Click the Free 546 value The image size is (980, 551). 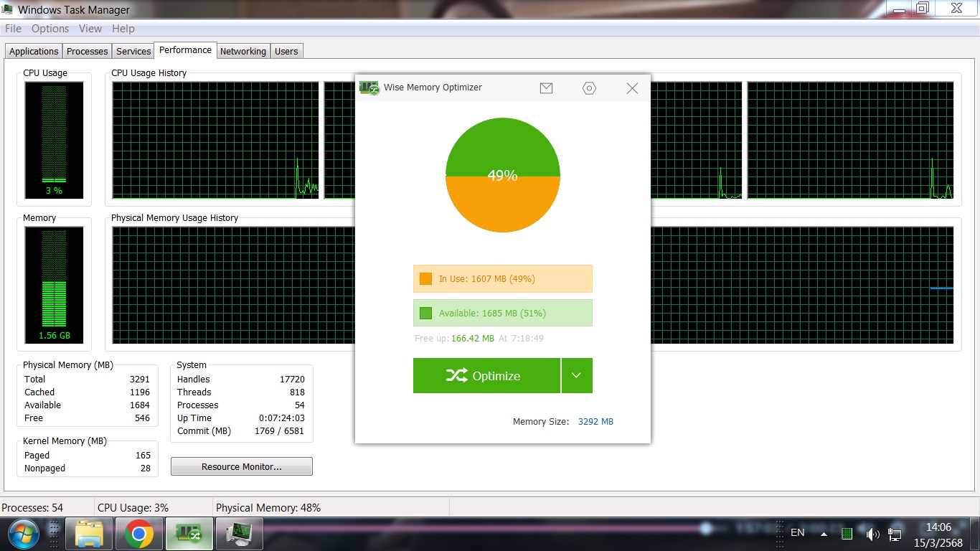[142, 418]
